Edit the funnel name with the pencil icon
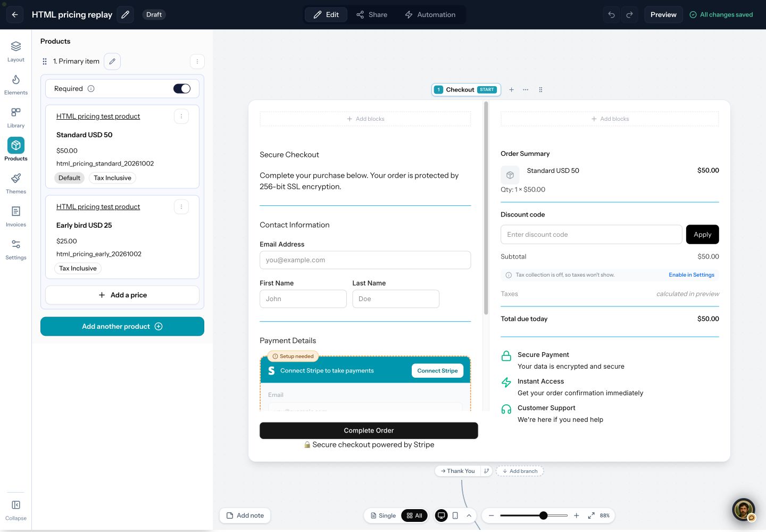Image resolution: width=766 pixels, height=532 pixels. click(x=125, y=14)
